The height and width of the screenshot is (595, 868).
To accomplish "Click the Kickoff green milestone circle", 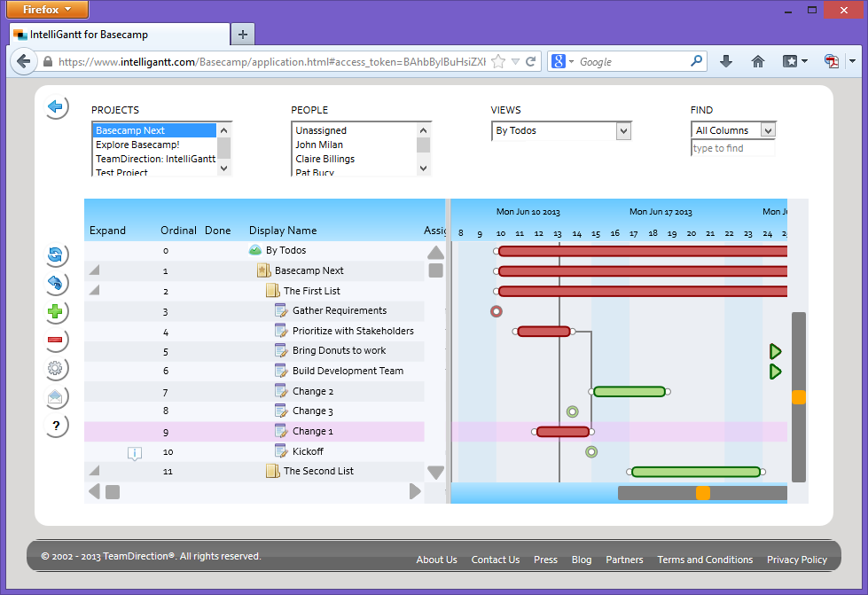I will coord(591,451).
